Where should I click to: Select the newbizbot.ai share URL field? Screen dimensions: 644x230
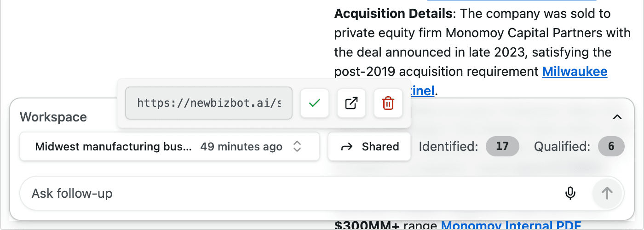pos(209,103)
